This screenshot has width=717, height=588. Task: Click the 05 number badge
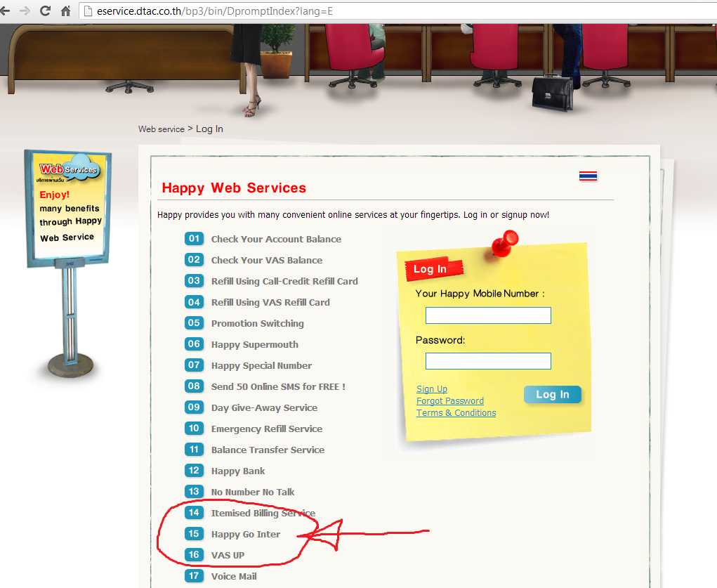coord(194,323)
